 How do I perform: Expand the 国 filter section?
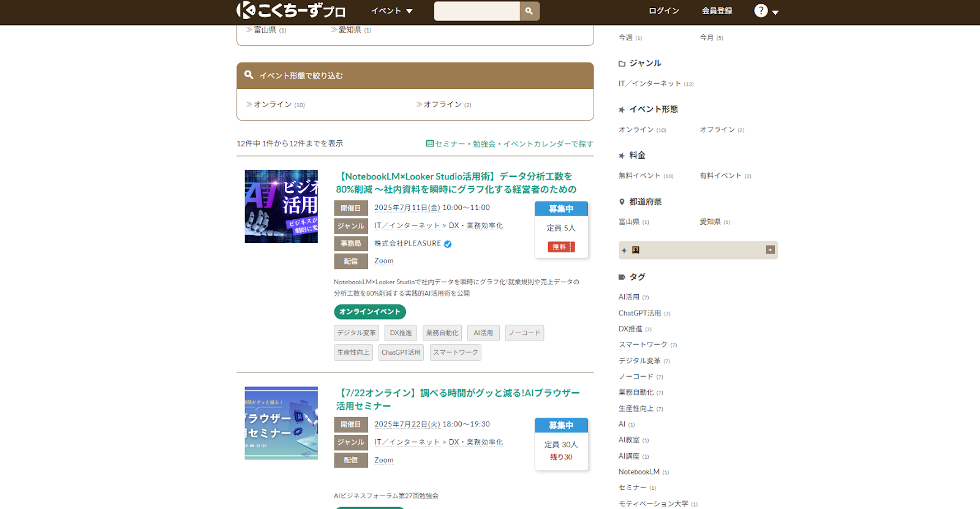(x=770, y=250)
